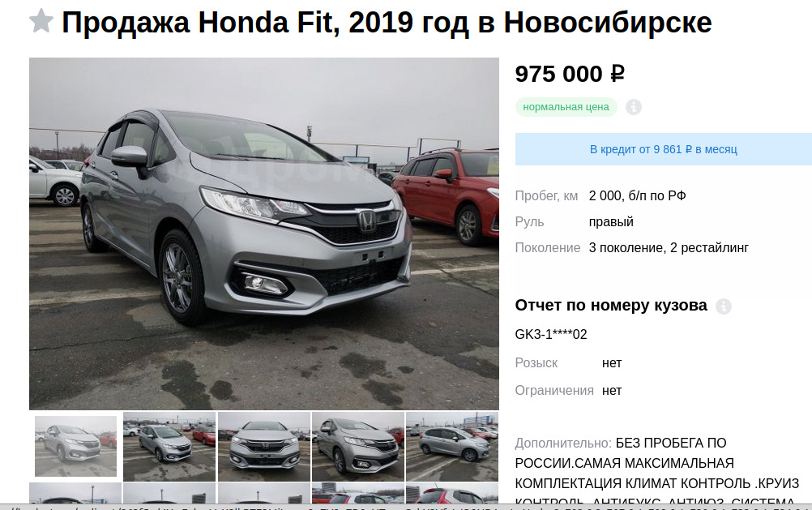This screenshot has height=510, width=812.
Task: Open first thumbnail in second gallery row
Action: 75,493
